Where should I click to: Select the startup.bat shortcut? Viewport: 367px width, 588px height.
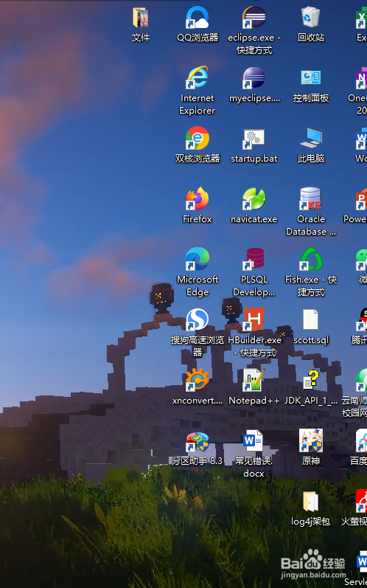click(x=254, y=139)
